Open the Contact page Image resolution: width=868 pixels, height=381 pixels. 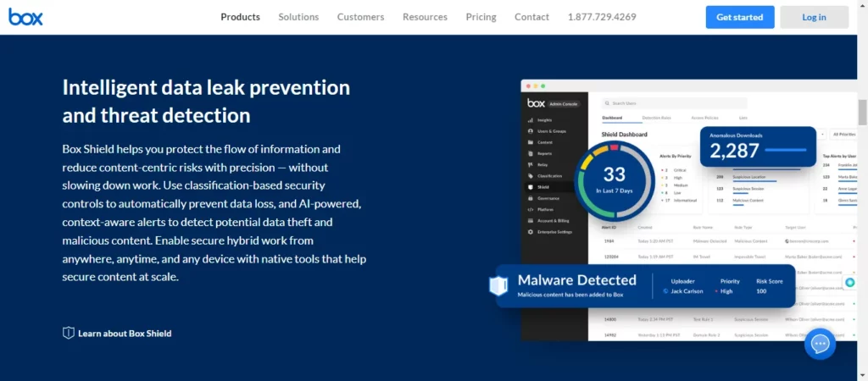pos(531,17)
